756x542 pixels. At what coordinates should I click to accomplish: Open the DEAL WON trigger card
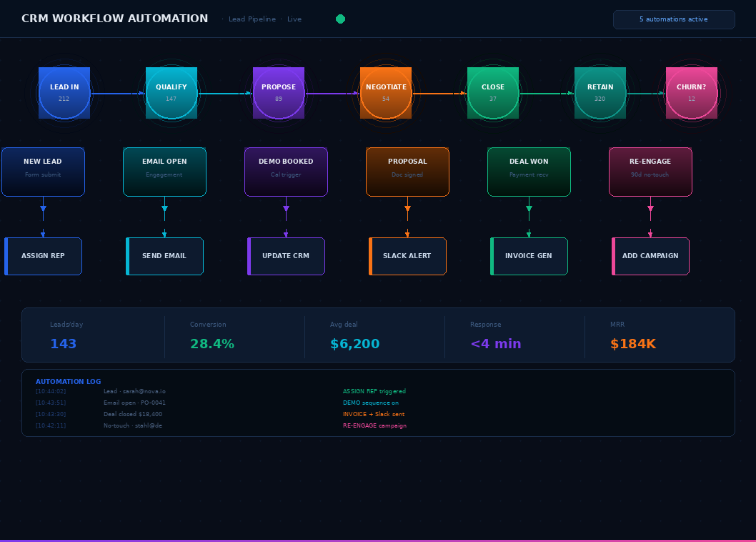click(x=529, y=172)
